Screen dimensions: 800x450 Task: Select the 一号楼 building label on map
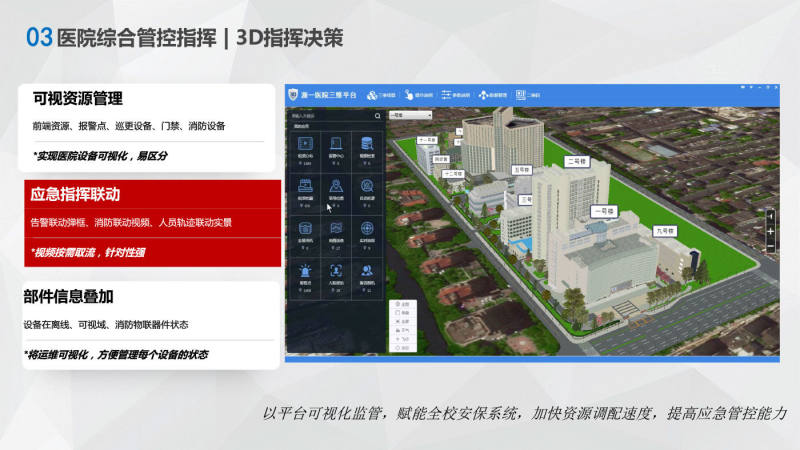[x=603, y=212]
